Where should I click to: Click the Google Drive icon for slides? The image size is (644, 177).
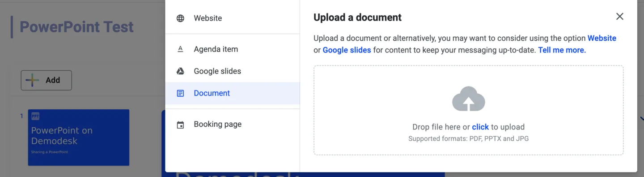pos(180,71)
